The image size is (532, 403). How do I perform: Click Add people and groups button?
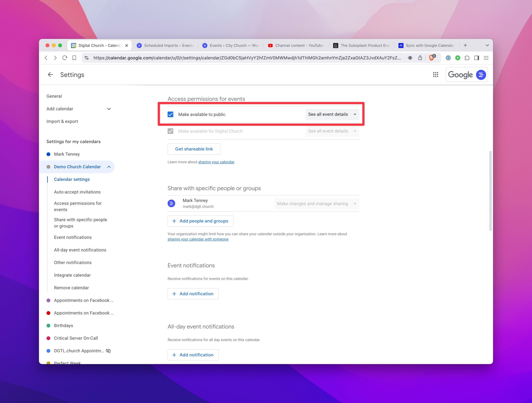[200, 221]
